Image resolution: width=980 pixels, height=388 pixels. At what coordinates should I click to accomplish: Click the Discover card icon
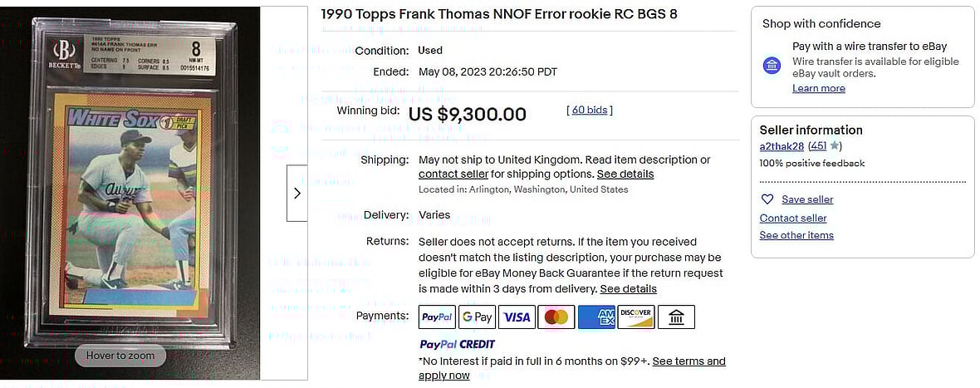pyautogui.click(x=636, y=317)
